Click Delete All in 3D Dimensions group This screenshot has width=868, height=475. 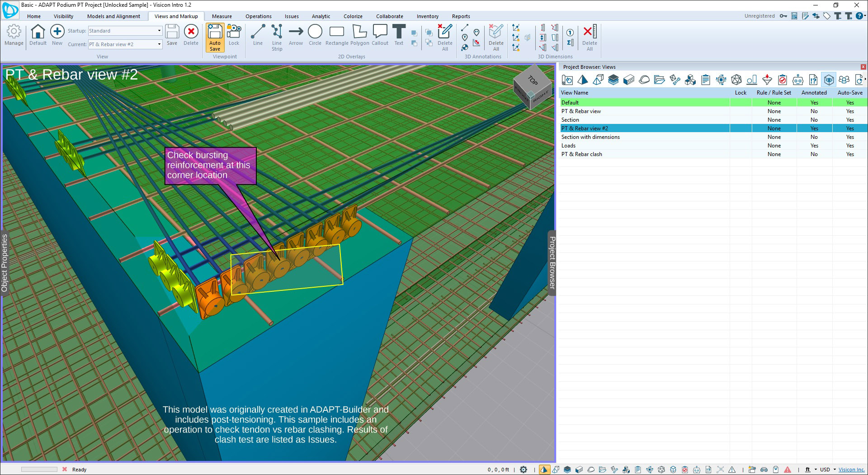590,38
